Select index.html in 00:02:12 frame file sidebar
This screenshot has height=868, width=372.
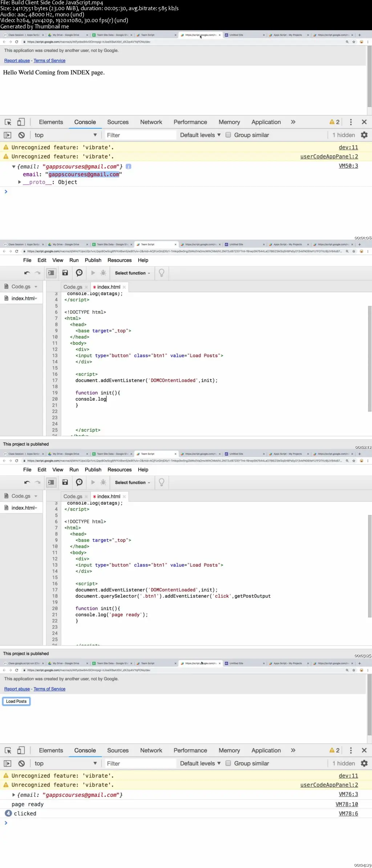click(x=23, y=299)
